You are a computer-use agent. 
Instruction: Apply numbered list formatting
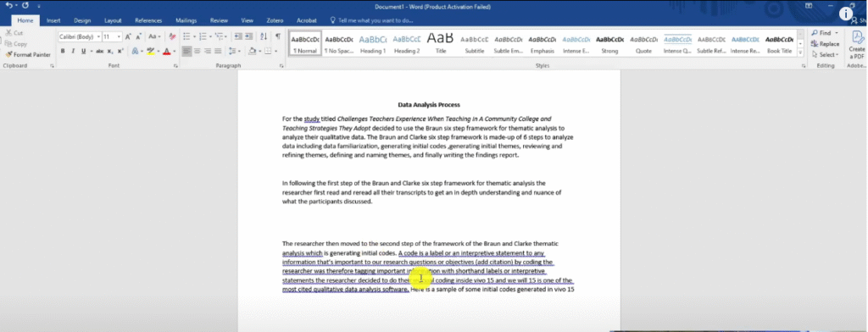tap(203, 36)
